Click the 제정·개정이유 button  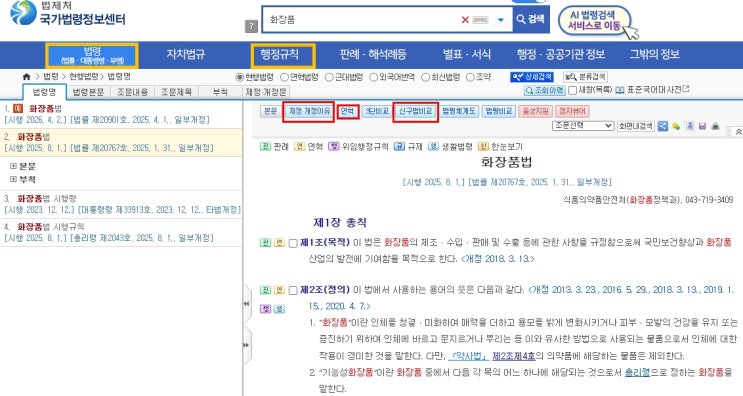309,111
